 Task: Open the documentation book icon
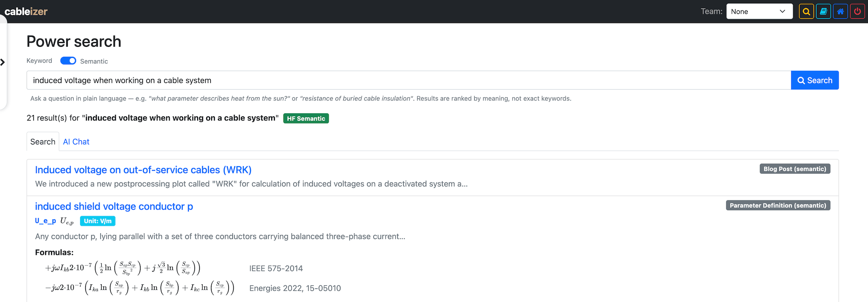click(x=823, y=11)
